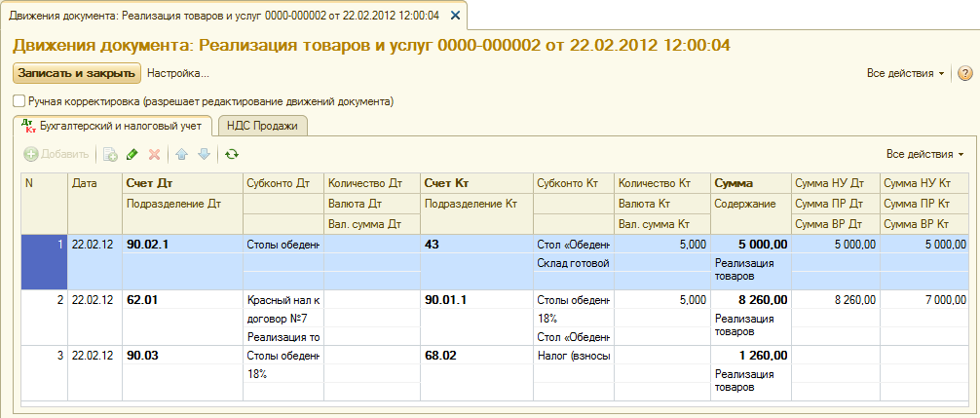Click the move up arrow icon
The height and width of the screenshot is (418, 980).
click(x=182, y=154)
